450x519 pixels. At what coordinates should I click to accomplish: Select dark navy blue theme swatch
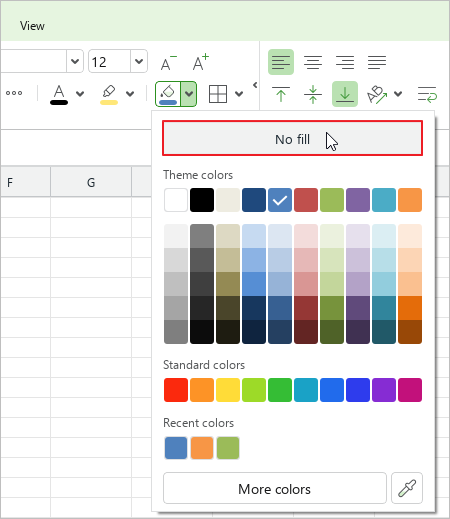coord(254,200)
